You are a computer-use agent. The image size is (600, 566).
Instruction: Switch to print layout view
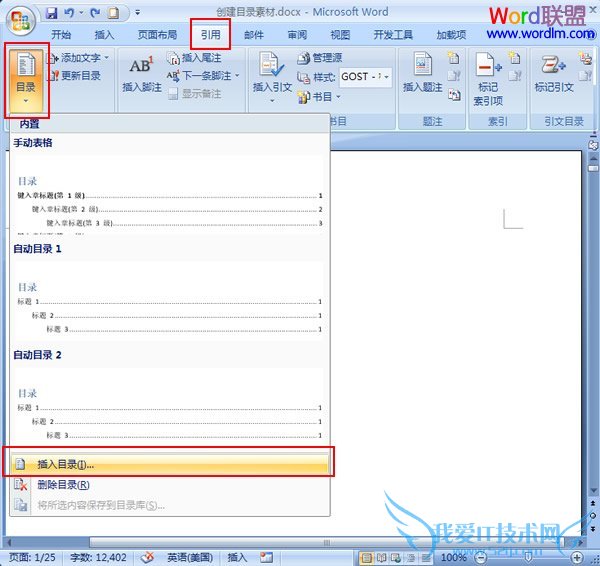click(367, 558)
